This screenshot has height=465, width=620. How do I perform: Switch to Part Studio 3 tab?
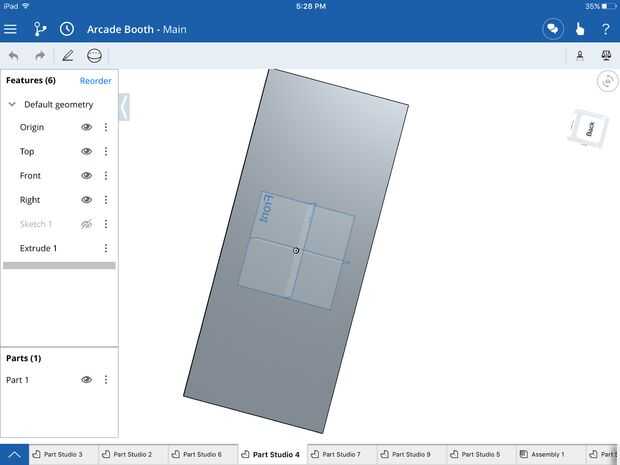pos(63,455)
